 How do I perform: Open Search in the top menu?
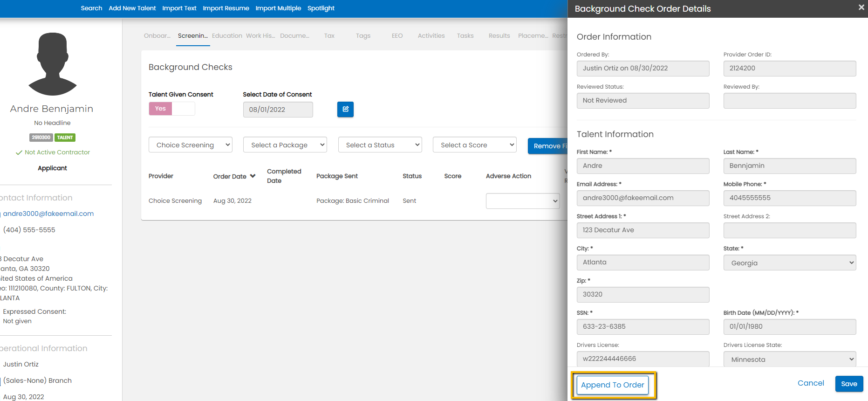pos(91,8)
